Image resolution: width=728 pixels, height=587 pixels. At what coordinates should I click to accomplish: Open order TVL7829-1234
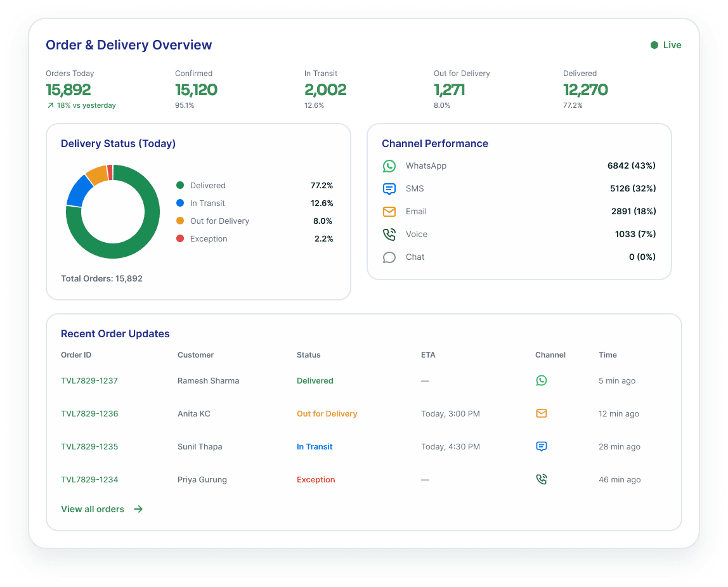pyautogui.click(x=89, y=479)
